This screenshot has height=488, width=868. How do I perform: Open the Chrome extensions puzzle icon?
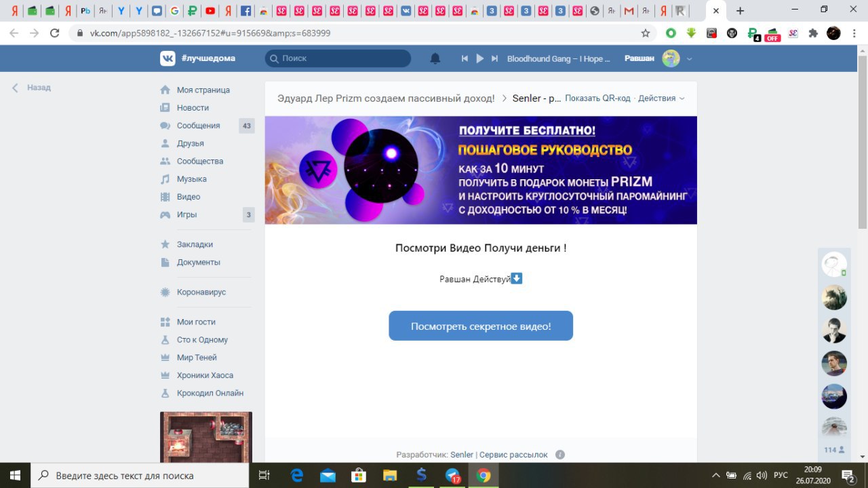pyautogui.click(x=813, y=33)
